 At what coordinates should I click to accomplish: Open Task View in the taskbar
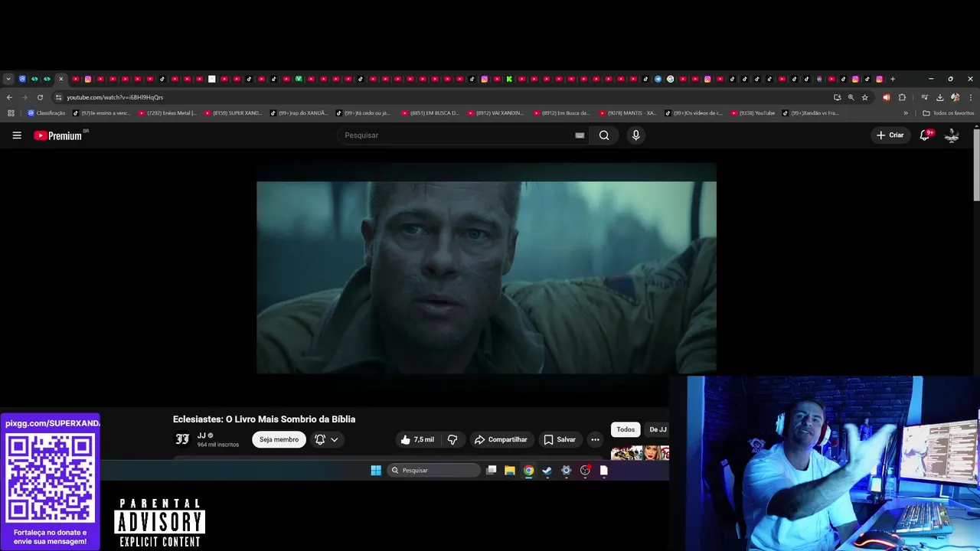click(491, 470)
